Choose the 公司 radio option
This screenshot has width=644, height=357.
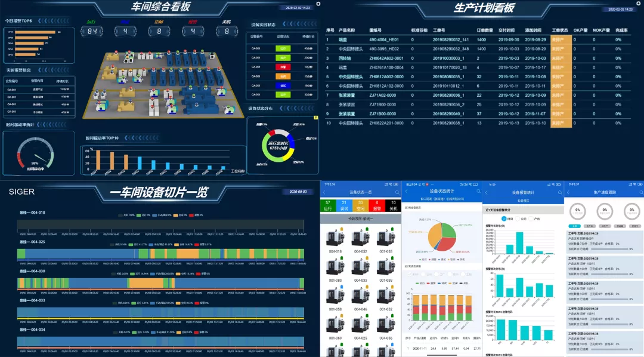tap(518, 219)
